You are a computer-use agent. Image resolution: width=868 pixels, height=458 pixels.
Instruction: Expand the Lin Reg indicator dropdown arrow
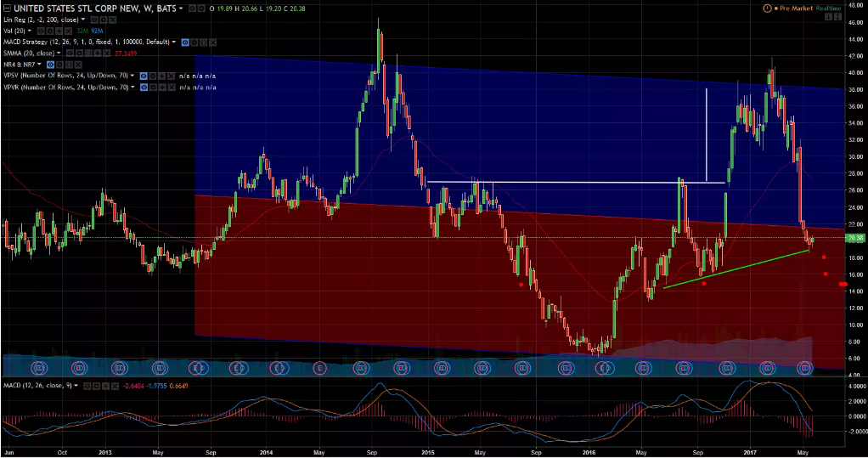pyautogui.click(x=83, y=20)
